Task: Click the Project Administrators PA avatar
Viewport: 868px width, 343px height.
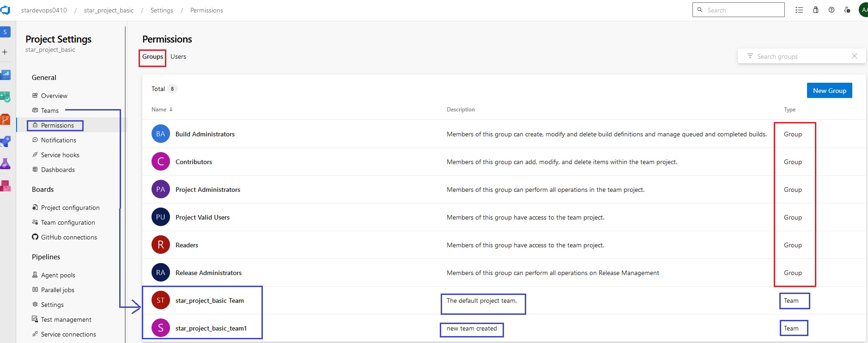Action: click(x=161, y=190)
